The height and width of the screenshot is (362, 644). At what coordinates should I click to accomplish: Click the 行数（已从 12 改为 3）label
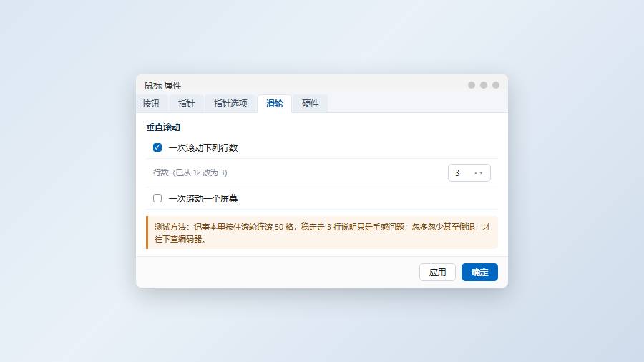tap(190, 172)
